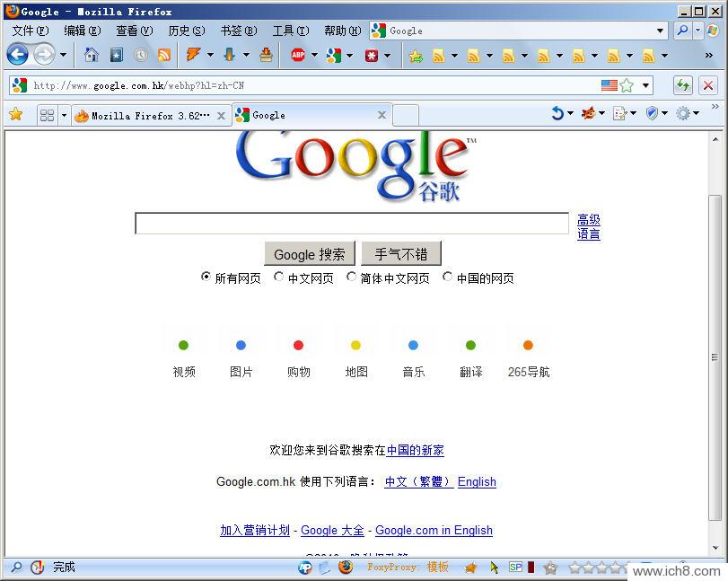728x581 pixels.
Task: Click the red asterisk toolbar icon
Action: [x=372, y=56]
